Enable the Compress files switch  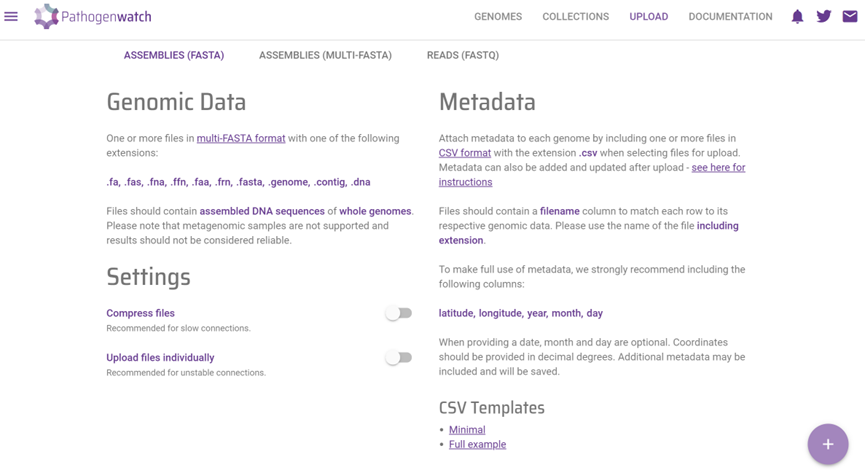point(399,313)
